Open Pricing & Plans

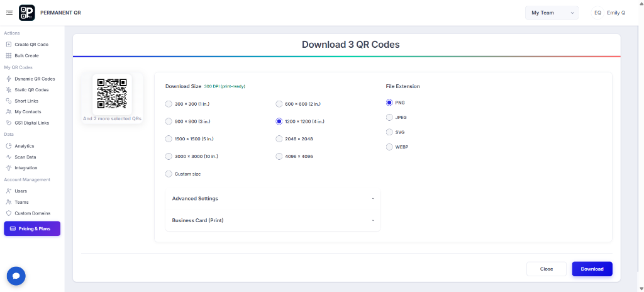click(x=32, y=228)
